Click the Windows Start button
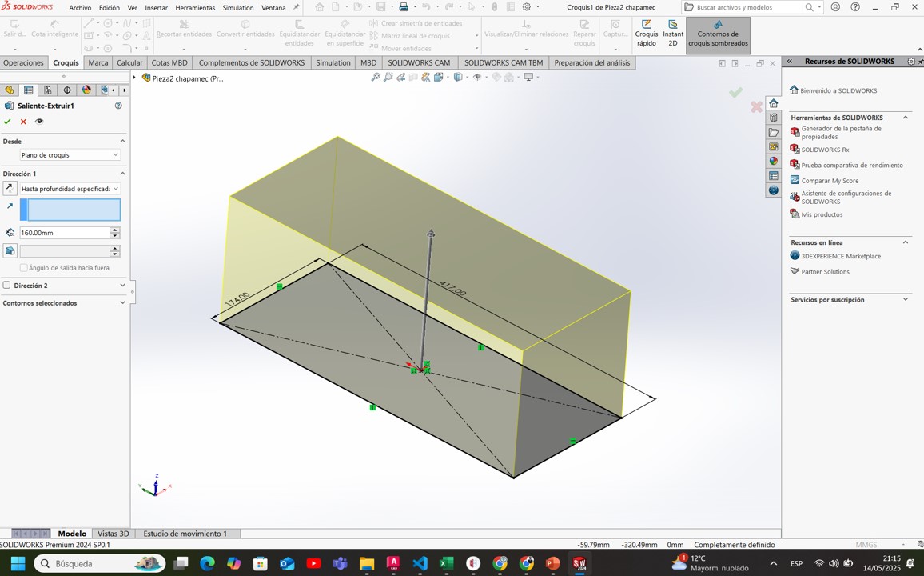Image resolution: width=924 pixels, height=576 pixels. tap(18, 564)
